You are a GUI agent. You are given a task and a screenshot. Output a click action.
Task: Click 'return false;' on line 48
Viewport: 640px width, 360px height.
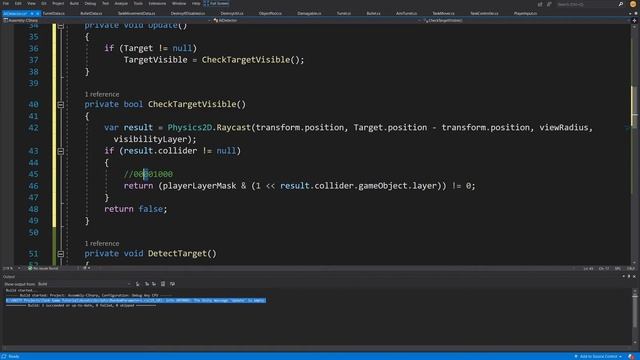(136, 209)
